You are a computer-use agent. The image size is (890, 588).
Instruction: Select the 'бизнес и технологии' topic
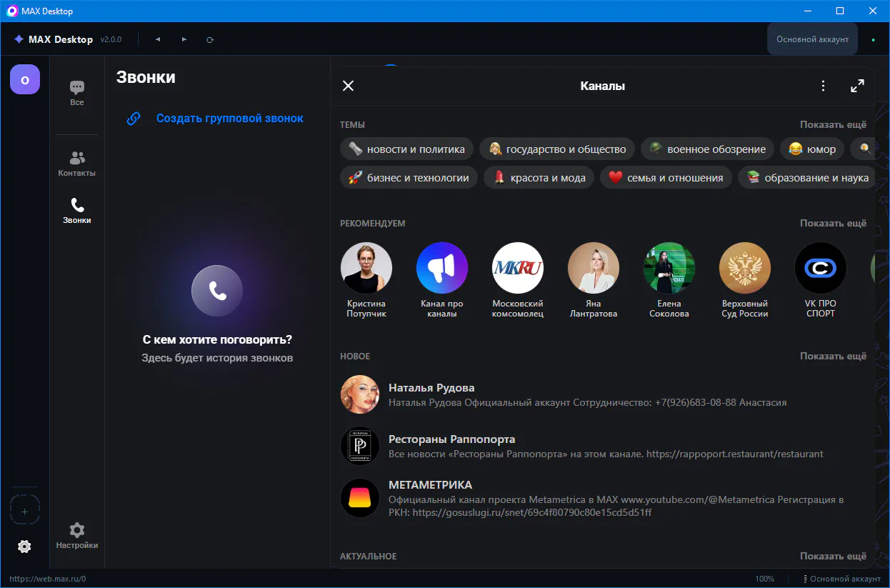click(x=409, y=178)
